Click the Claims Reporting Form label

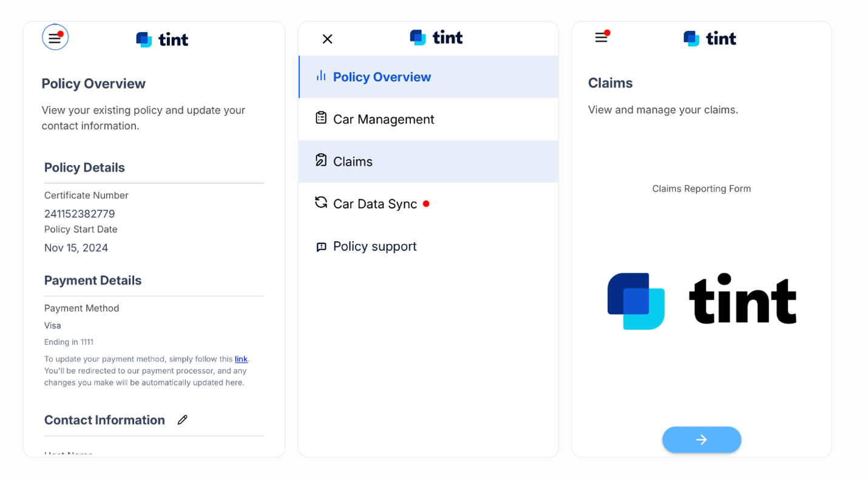tap(701, 188)
